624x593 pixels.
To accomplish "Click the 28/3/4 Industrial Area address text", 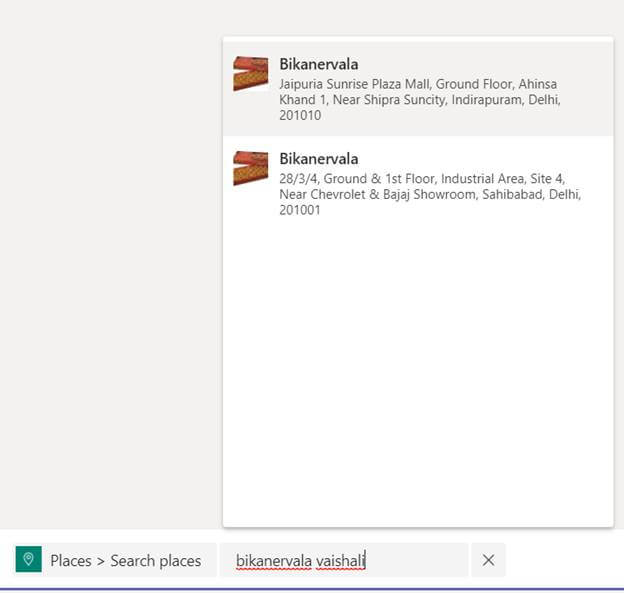I will [430, 194].
